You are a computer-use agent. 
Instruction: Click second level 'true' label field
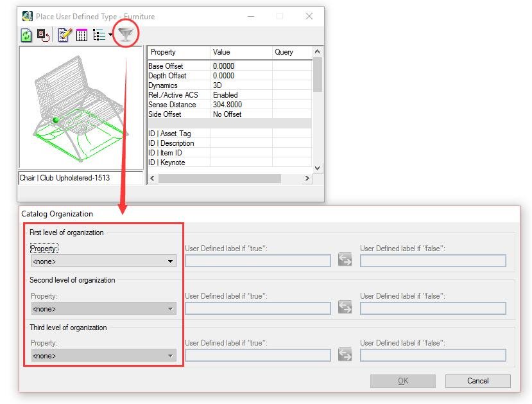(x=258, y=308)
